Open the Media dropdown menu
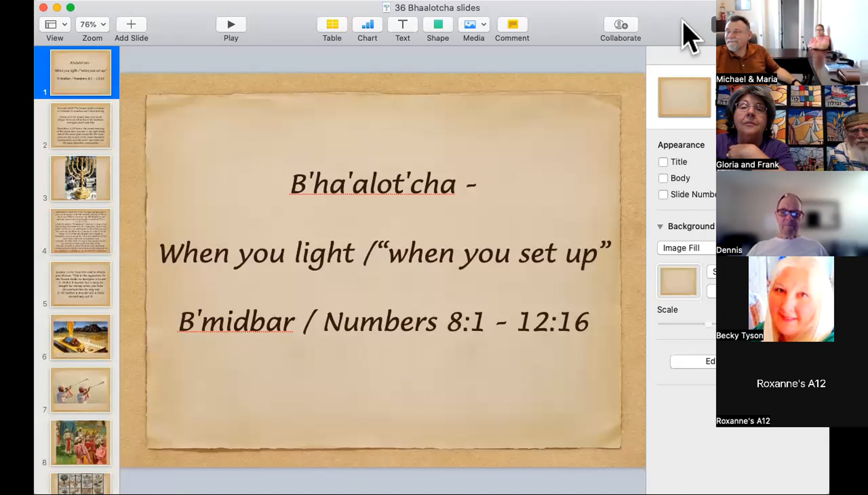Image resolution: width=868 pixels, height=495 pixels. pos(474,25)
